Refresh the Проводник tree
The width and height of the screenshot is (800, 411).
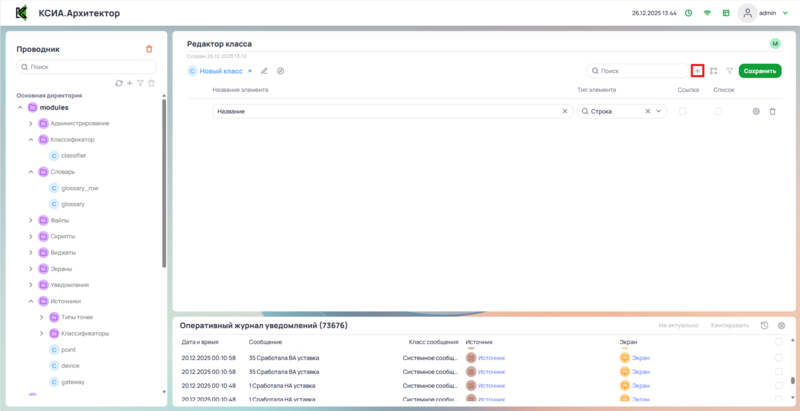coord(119,83)
